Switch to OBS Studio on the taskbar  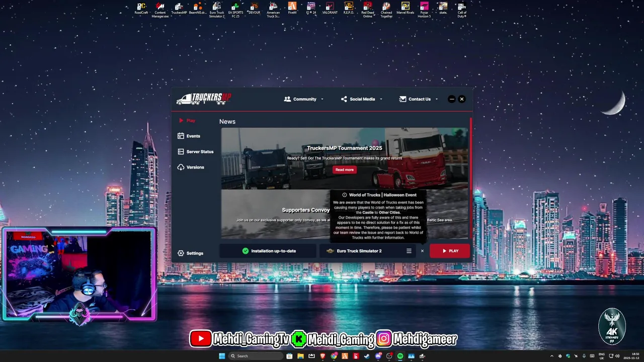[389, 356]
